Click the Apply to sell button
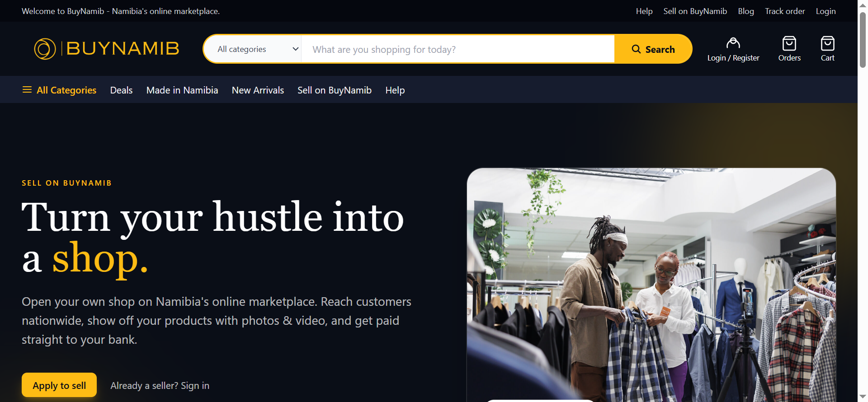This screenshot has height=402, width=868. point(59,385)
